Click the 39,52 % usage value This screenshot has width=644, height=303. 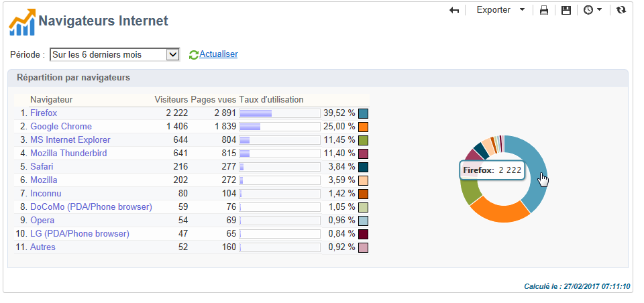tap(339, 113)
